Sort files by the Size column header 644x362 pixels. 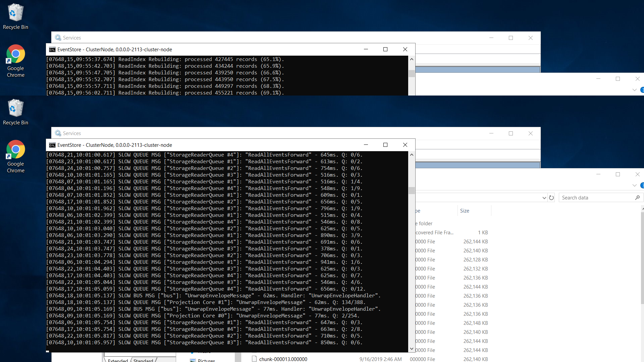click(465, 211)
